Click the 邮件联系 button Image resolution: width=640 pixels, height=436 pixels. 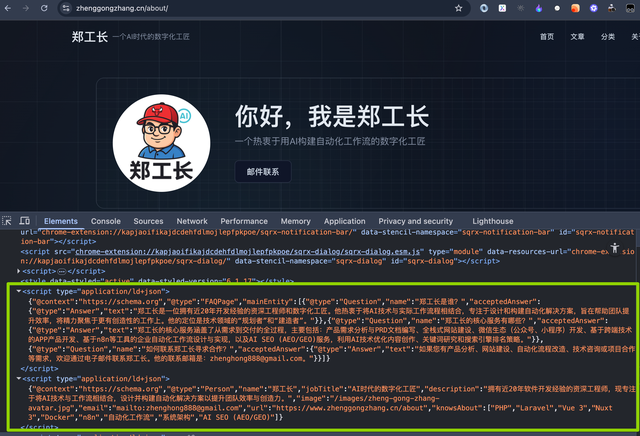pyautogui.click(x=263, y=171)
